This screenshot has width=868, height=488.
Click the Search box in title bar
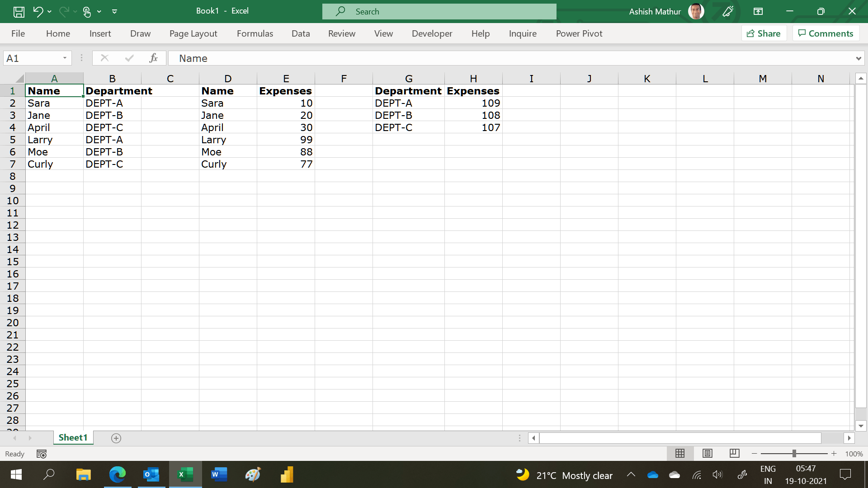pyautogui.click(x=439, y=12)
